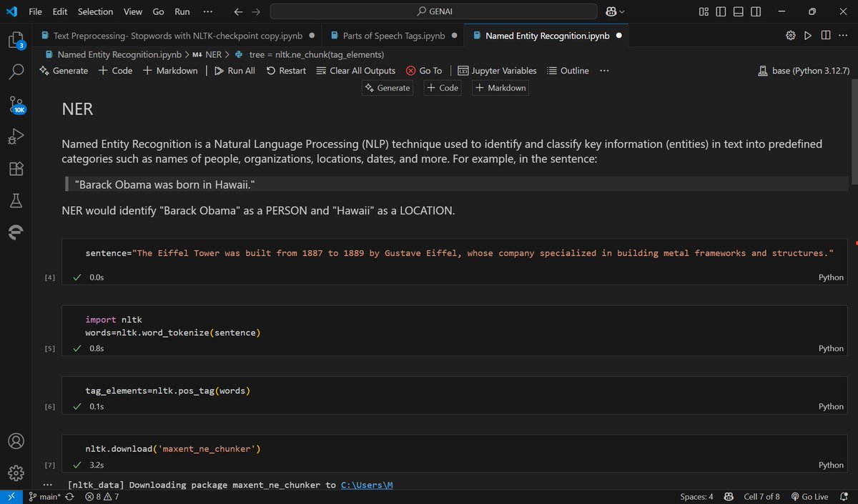Go forward with the right arrow
This screenshot has height=504, width=858.
pos(256,11)
